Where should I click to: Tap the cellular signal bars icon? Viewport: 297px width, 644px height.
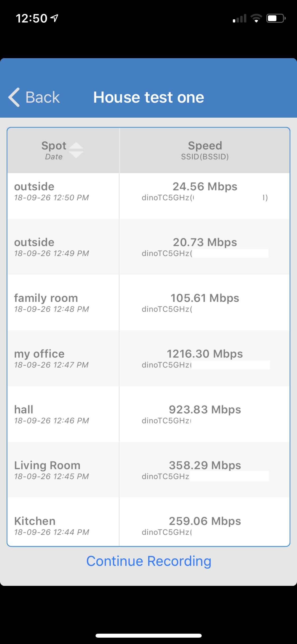pyautogui.click(x=239, y=19)
